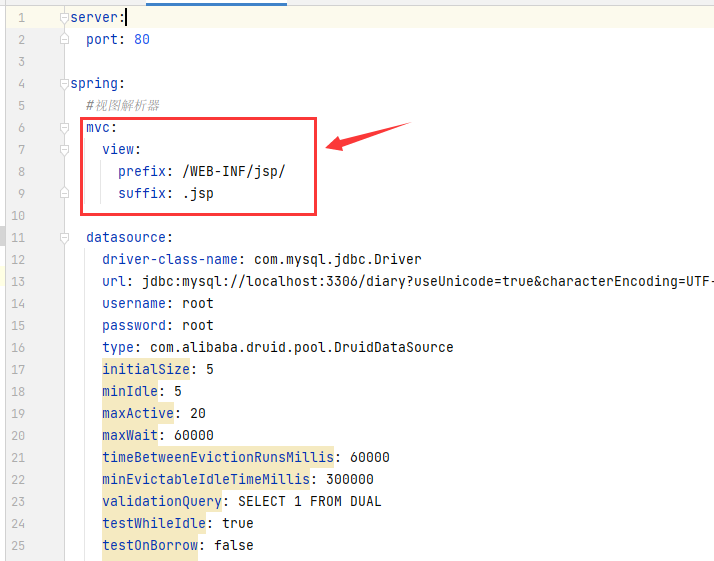Collapse the datasource block fold marker
The height and width of the screenshot is (561, 714).
pyautogui.click(x=64, y=238)
